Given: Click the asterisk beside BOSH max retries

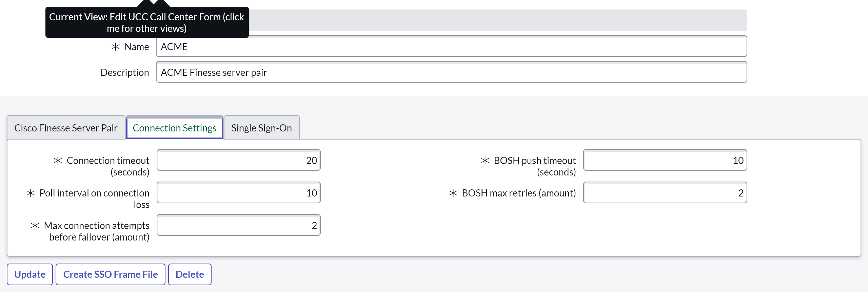Looking at the screenshot, I should tap(453, 193).
